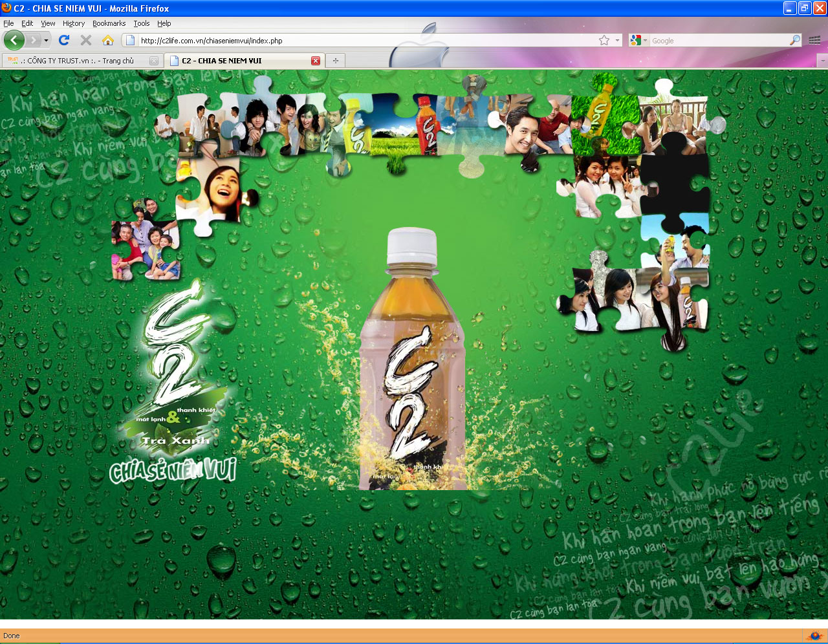Open the list all tabs dropdown
Viewport: 828px width, 644px height.
(822, 61)
